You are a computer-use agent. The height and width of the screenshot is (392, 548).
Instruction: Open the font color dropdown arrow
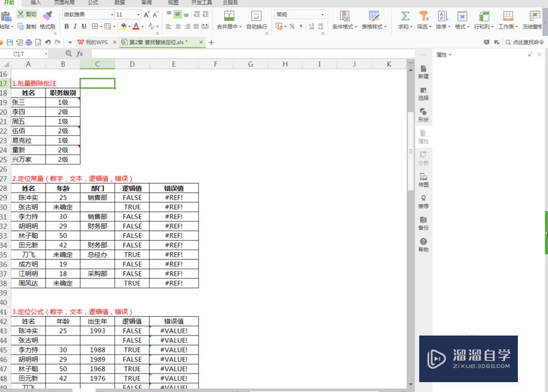(x=142, y=26)
